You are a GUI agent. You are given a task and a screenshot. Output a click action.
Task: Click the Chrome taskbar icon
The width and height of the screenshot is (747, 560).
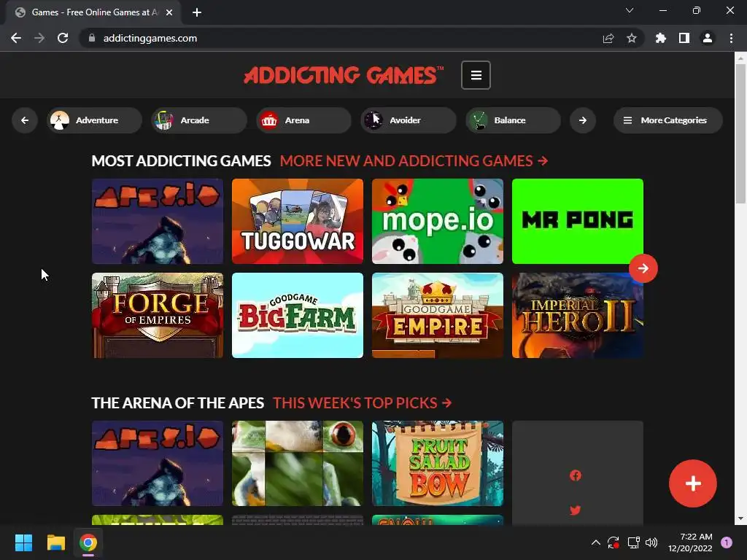[88, 542]
